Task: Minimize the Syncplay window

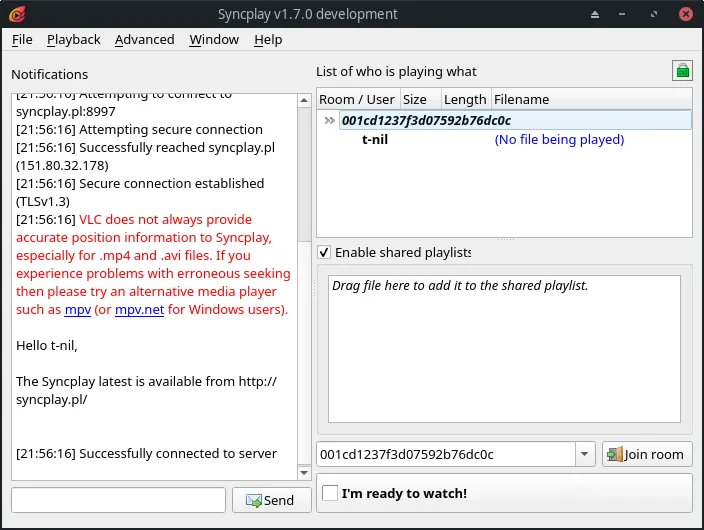Action: pyautogui.click(x=622, y=14)
